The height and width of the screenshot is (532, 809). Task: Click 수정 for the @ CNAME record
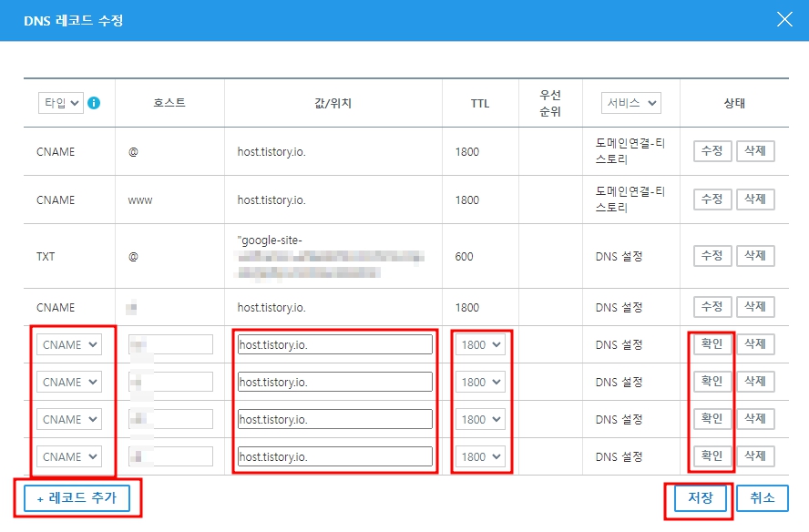point(712,150)
